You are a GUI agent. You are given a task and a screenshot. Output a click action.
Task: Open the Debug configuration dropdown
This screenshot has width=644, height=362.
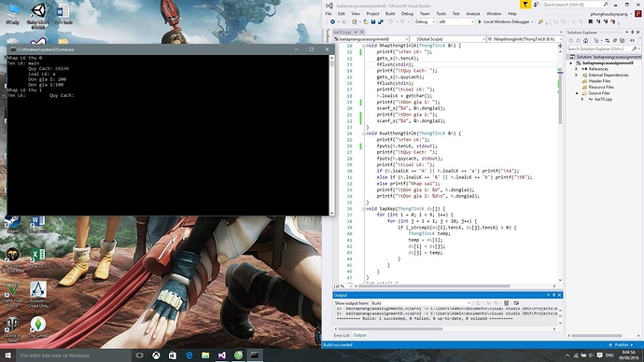point(425,21)
